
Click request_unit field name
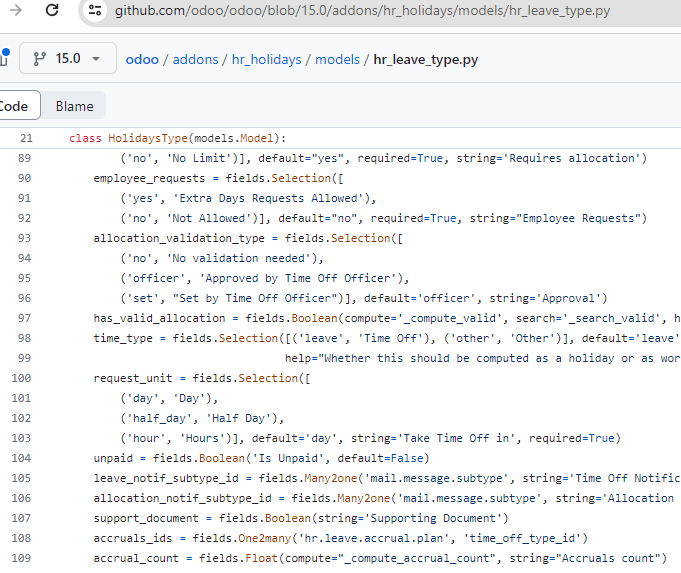coord(133,378)
